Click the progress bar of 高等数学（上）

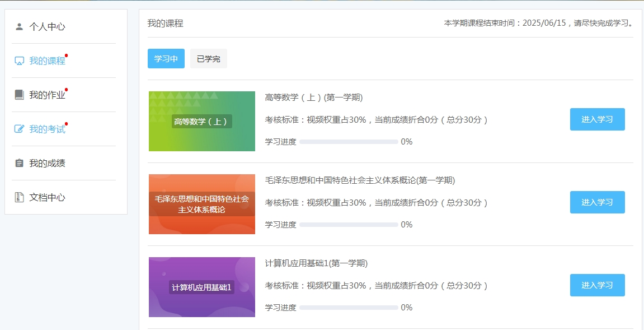click(x=349, y=142)
